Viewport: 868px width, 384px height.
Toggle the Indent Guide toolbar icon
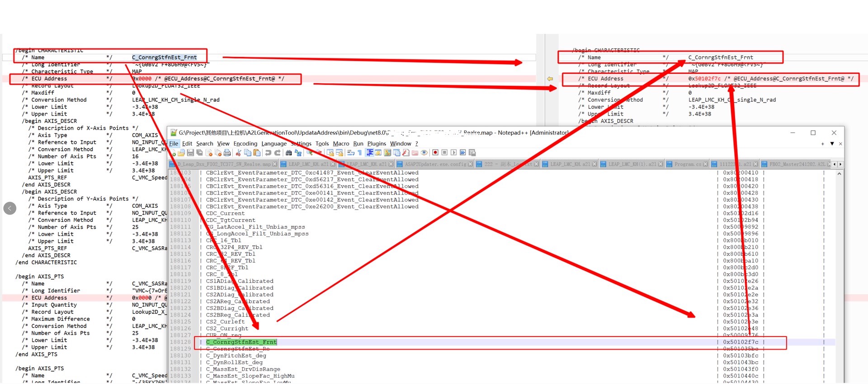pos(369,153)
